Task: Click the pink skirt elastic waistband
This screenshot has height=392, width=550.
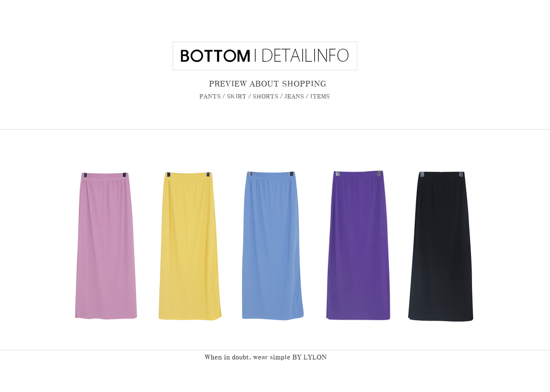Action: 105,176
